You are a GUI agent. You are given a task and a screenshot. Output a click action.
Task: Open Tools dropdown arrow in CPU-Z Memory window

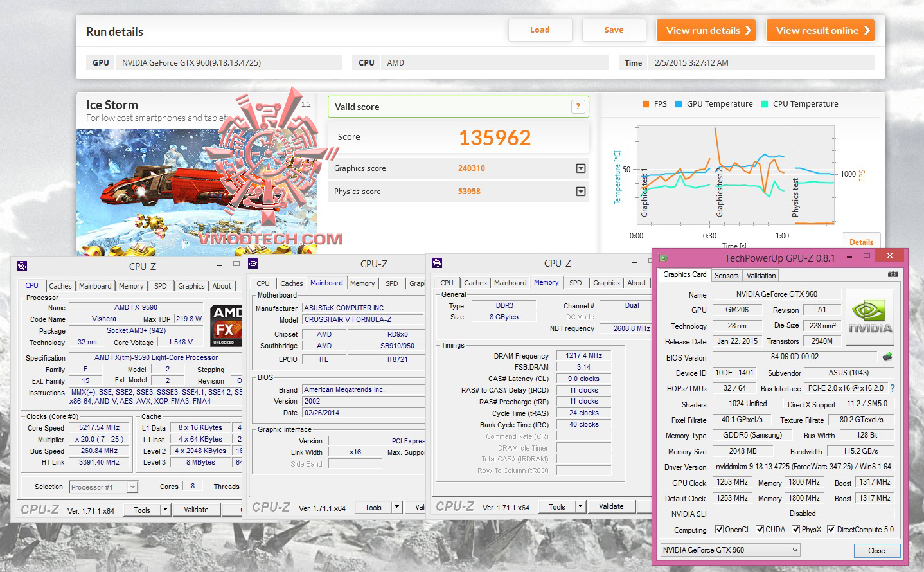[581, 506]
